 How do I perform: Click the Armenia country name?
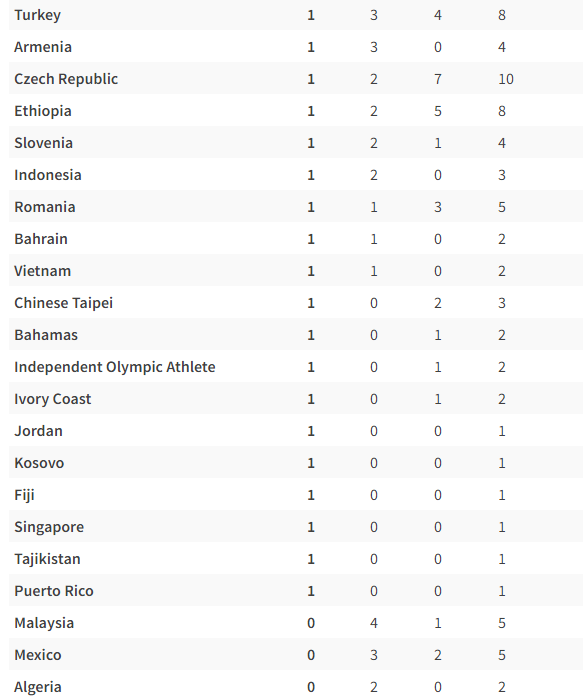pyautogui.click(x=43, y=47)
